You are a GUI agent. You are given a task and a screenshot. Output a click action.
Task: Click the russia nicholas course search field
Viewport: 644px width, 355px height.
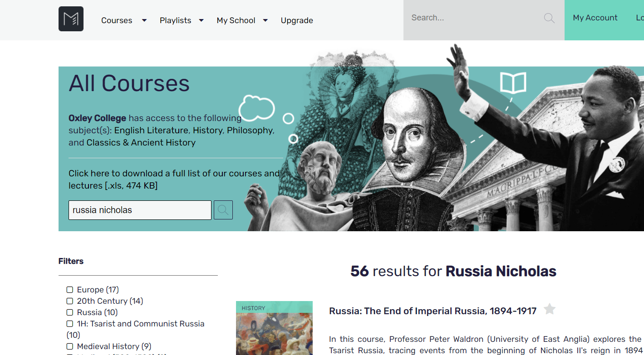click(140, 210)
